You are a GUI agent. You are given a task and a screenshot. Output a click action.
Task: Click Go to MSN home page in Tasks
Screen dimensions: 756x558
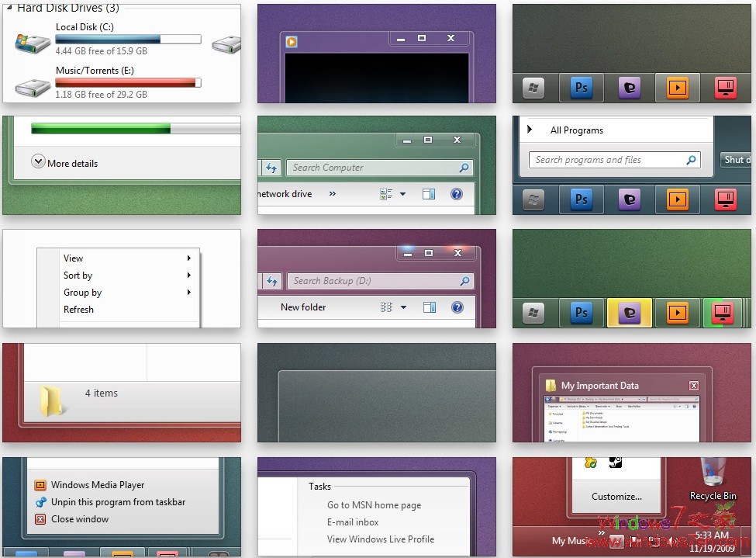[x=373, y=504]
